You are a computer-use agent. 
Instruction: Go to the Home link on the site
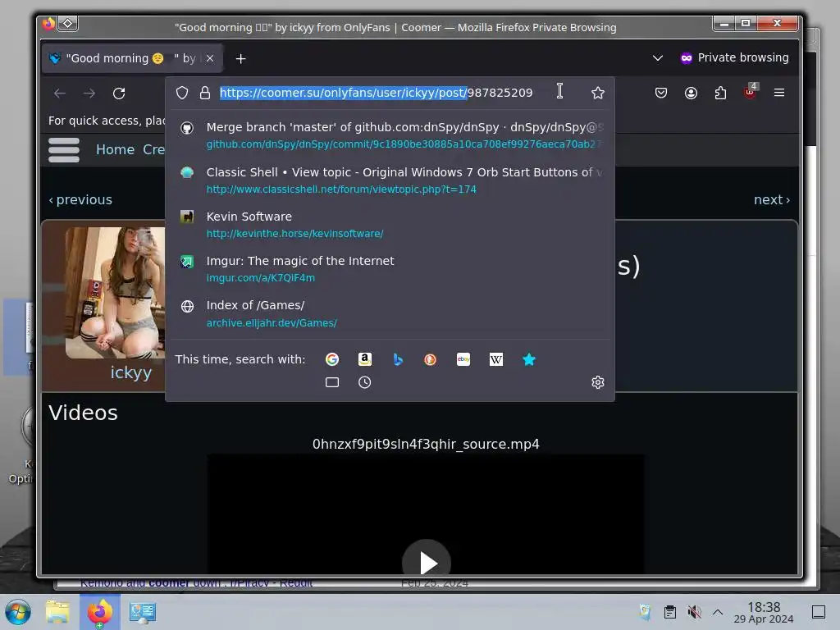coord(115,149)
